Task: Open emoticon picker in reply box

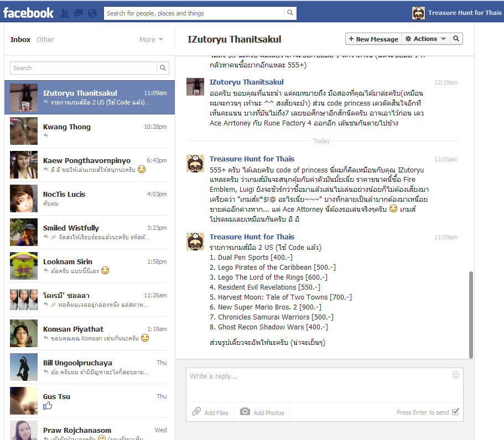Action: tap(456, 375)
